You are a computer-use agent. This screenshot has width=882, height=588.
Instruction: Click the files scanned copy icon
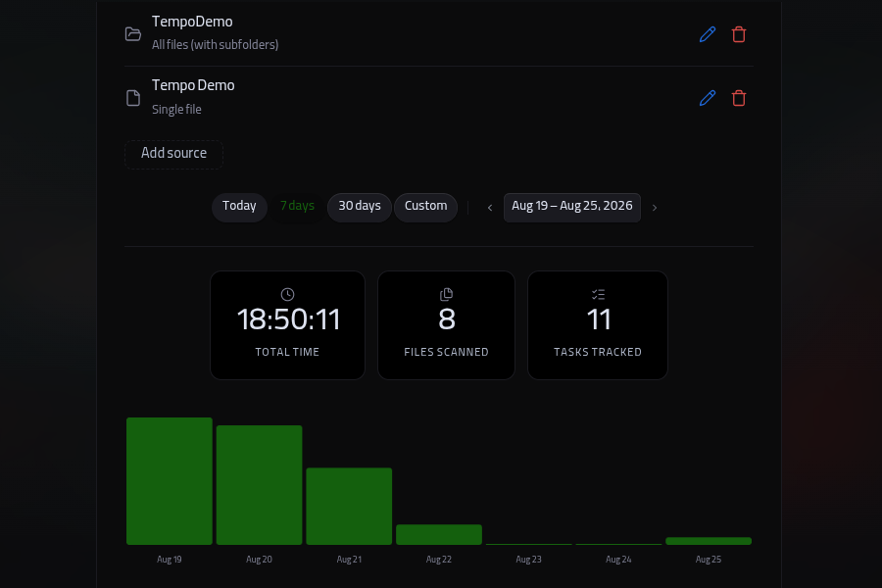coord(446,294)
